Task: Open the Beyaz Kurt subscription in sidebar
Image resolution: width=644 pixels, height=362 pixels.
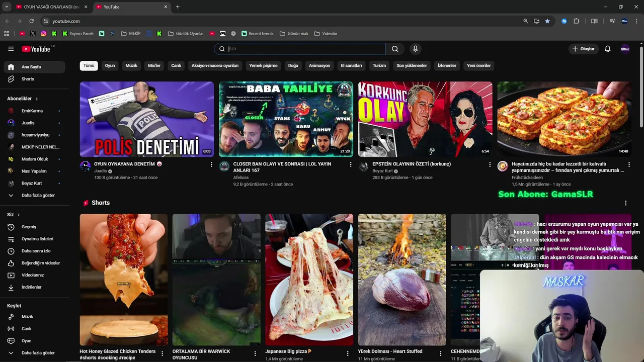Action: tap(34, 183)
